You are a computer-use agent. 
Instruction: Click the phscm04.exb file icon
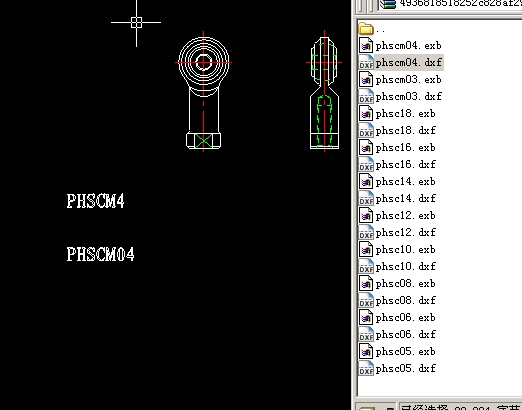366,45
